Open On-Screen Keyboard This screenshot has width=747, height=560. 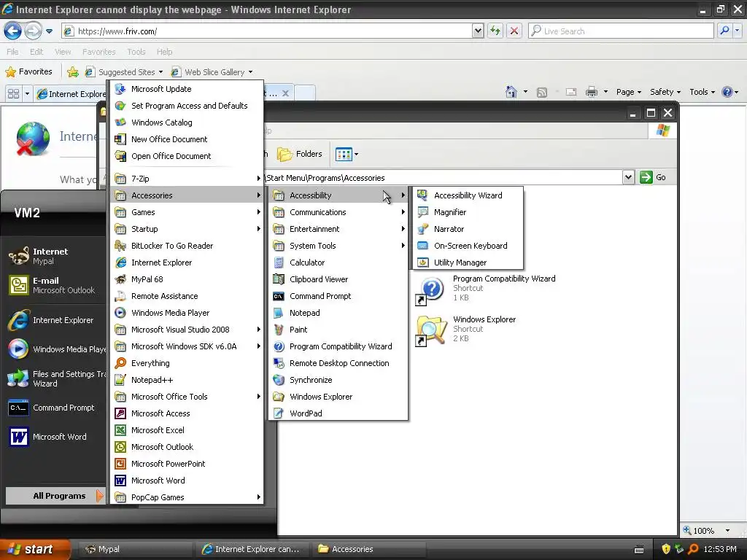[x=468, y=246]
